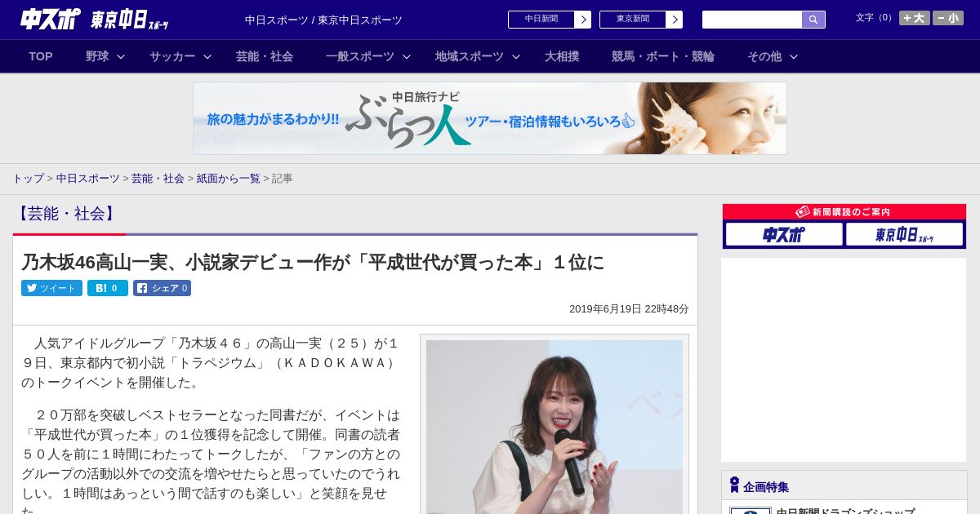This screenshot has width=980, height=514.
Task: Open 地域スポーツ menu item
Action: (x=470, y=56)
